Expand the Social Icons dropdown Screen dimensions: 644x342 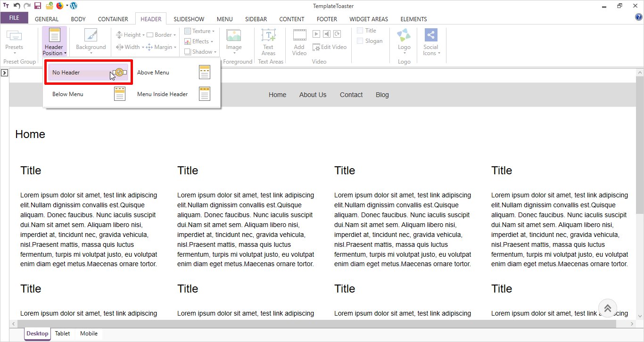[x=431, y=42]
